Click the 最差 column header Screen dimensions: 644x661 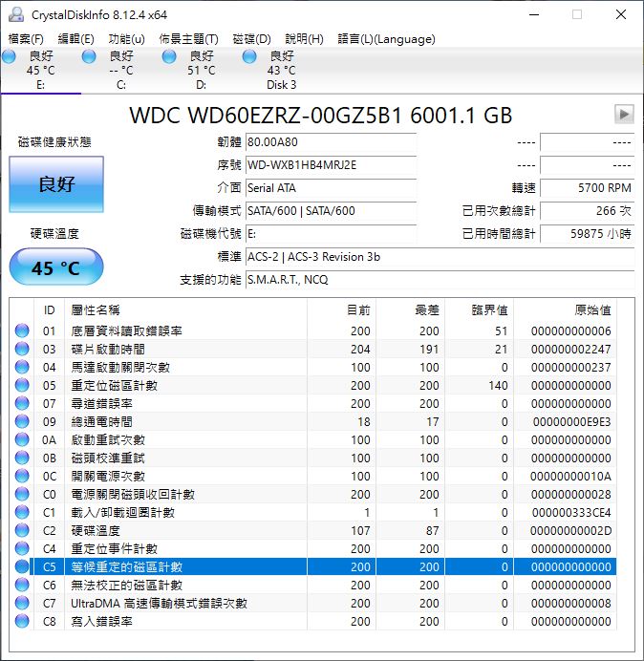click(x=410, y=310)
